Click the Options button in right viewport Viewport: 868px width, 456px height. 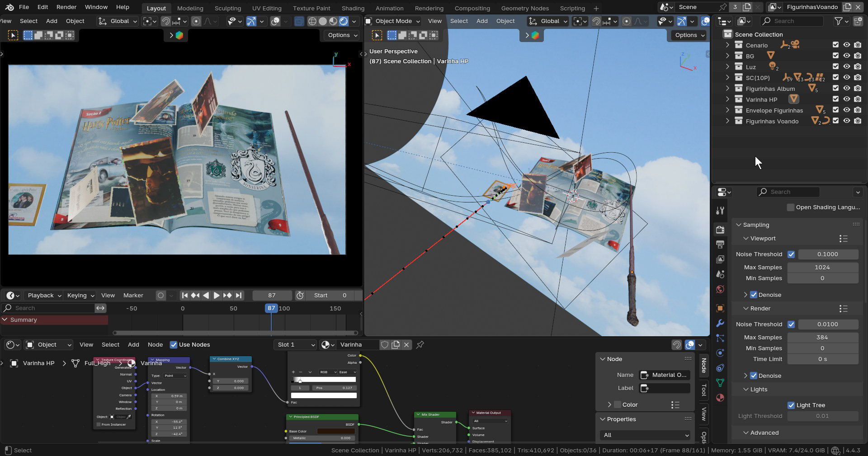[689, 35]
